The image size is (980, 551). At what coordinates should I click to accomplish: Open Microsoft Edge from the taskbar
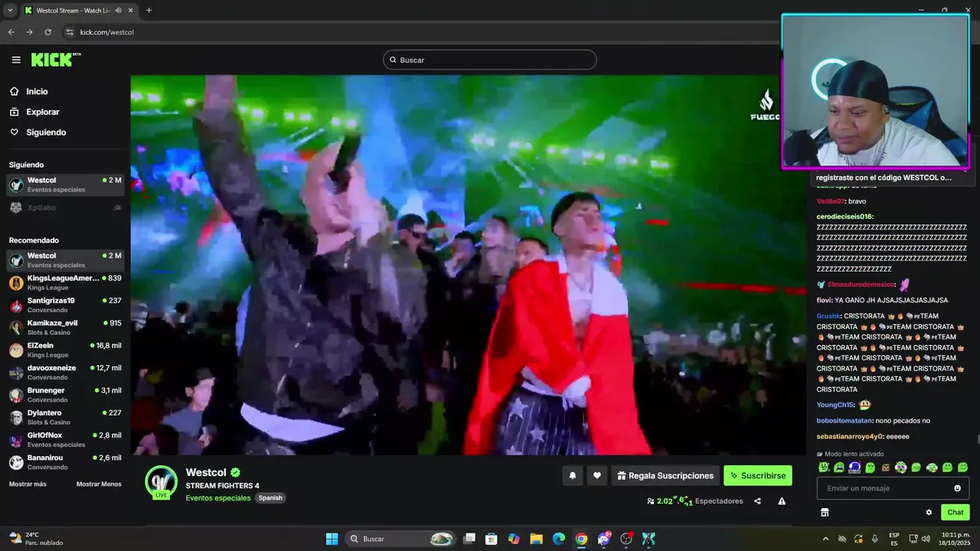click(x=559, y=539)
